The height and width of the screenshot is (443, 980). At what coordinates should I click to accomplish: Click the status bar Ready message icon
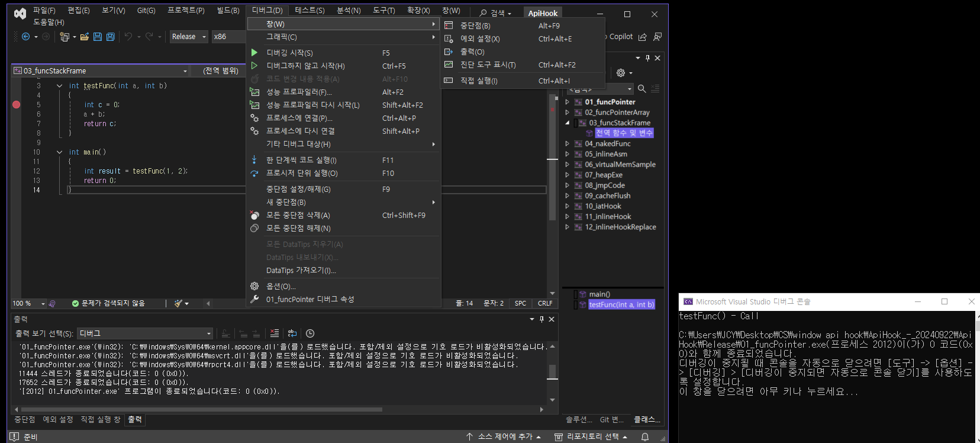15,437
